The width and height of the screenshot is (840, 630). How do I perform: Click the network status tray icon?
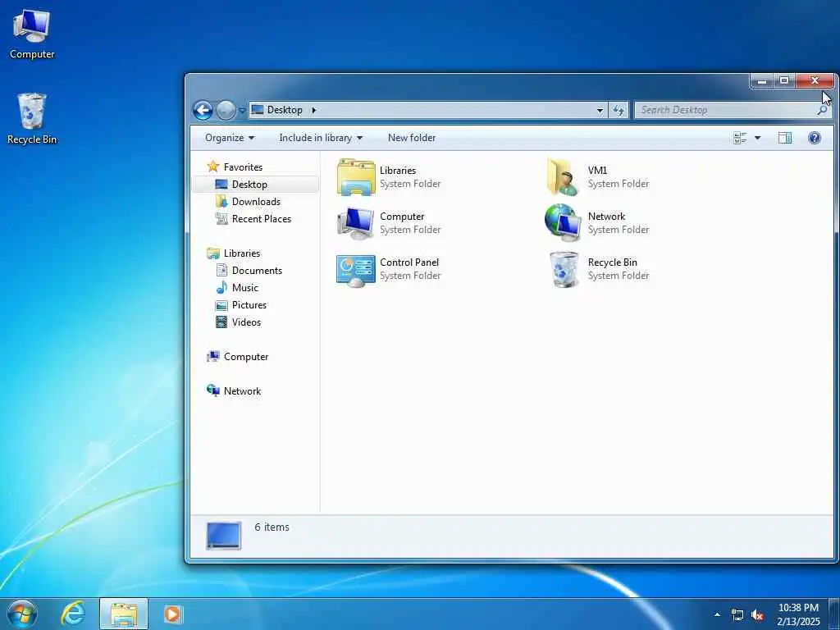pos(737,615)
